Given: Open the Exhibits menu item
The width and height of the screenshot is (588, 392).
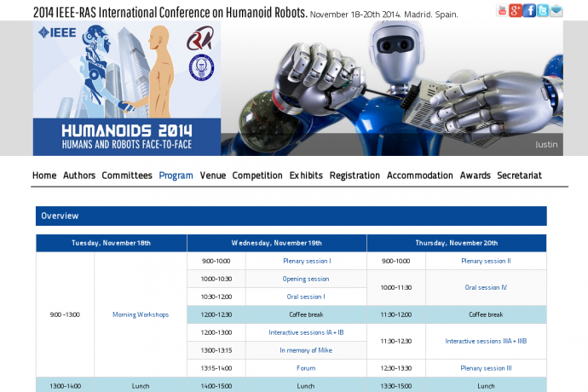Looking at the screenshot, I should tap(306, 176).
